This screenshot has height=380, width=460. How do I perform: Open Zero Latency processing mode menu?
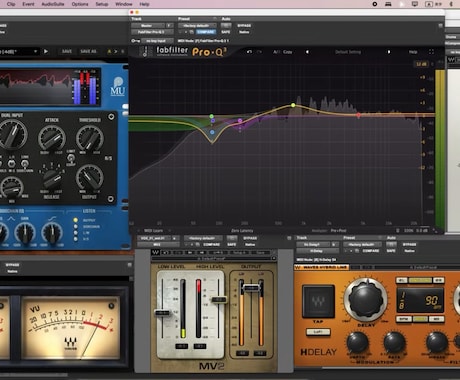coord(242,231)
